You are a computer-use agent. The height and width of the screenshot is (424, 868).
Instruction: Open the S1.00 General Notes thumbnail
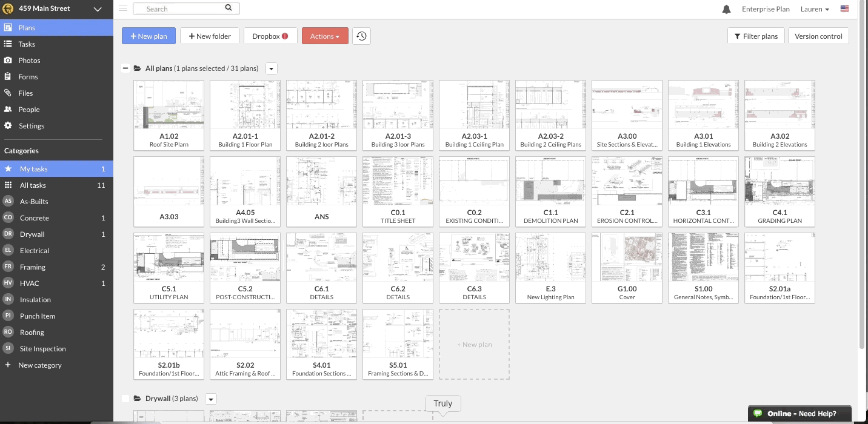tap(704, 268)
